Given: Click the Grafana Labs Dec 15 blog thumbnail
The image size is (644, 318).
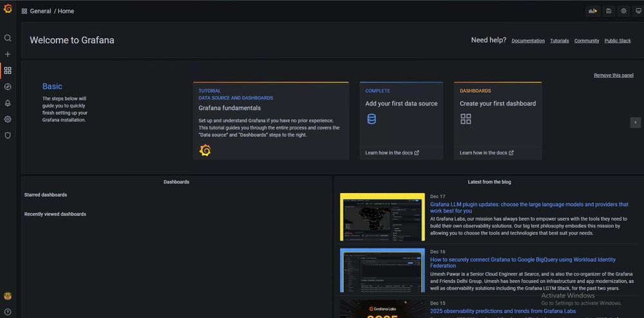Looking at the screenshot, I should click(x=383, y=308).
